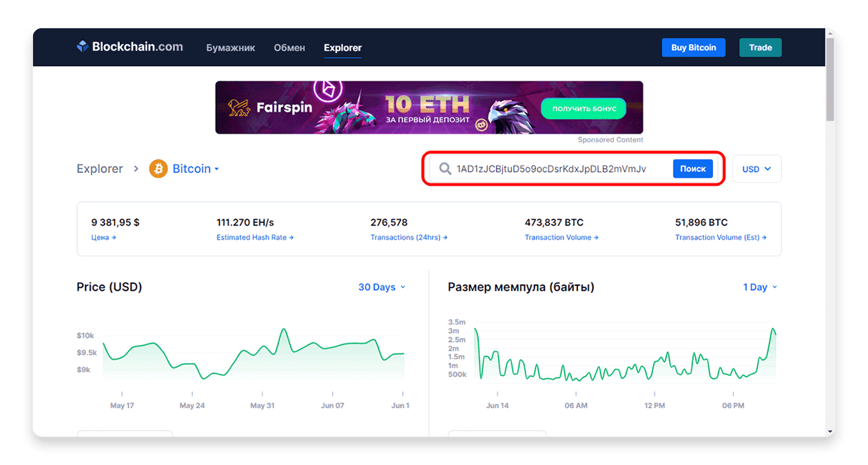The image size is (868, 465).
Task: Click Получить бонус button in banner
Action: point(583,108)
